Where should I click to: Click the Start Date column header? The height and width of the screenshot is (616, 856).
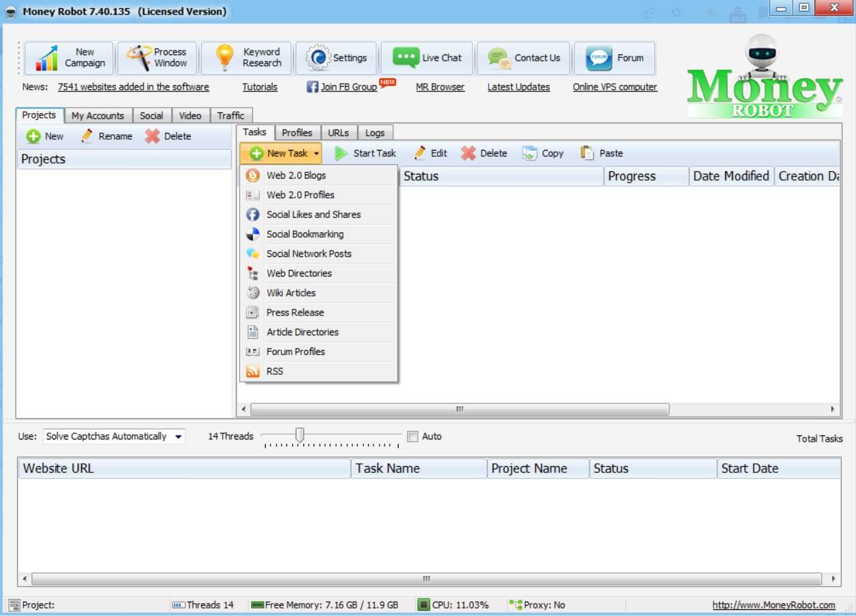(x=778, y=469)
